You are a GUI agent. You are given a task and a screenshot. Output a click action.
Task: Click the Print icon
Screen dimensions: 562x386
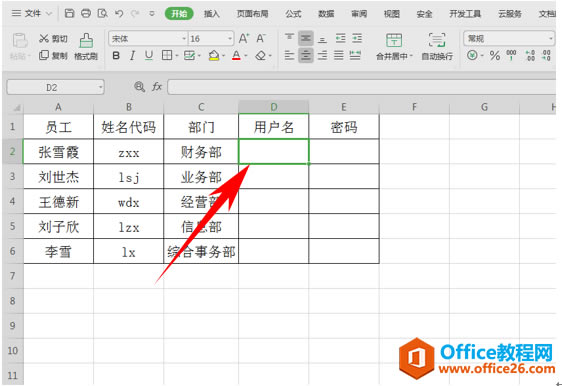[x=86, y=14]
